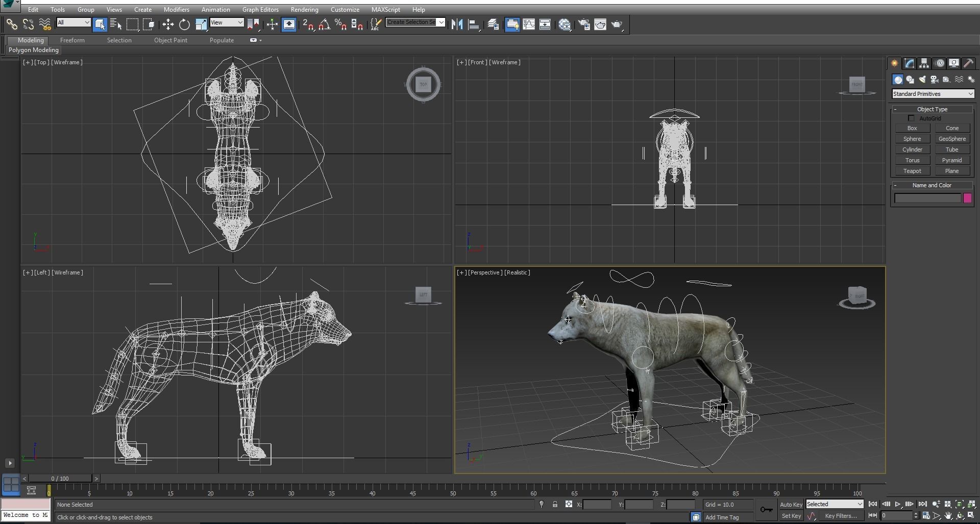This screenshot has height=524, width=980.
Task: Select the Lights category icon
Action: (x=922, y=80)
